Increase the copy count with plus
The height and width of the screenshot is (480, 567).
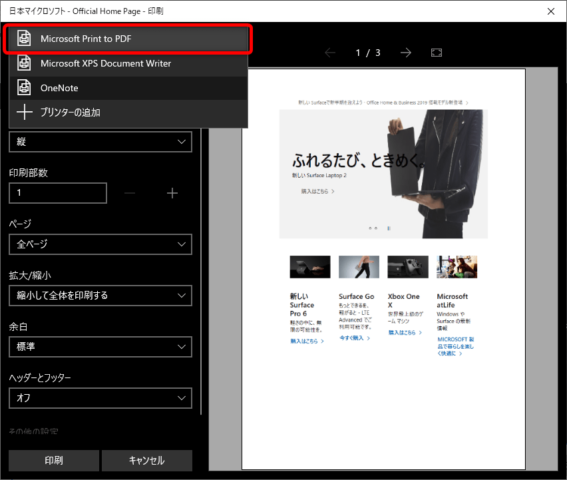click(172, 193)
